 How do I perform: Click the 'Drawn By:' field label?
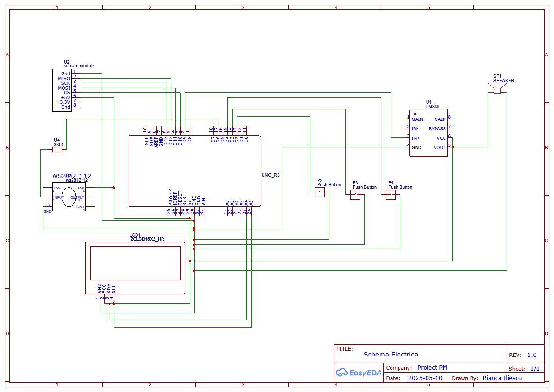[466, 378]
